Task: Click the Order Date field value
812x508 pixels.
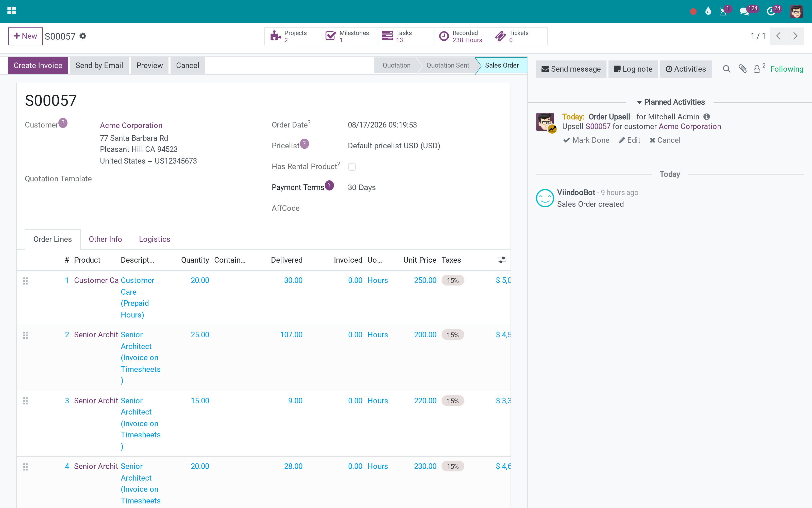Action: point(382,125)
